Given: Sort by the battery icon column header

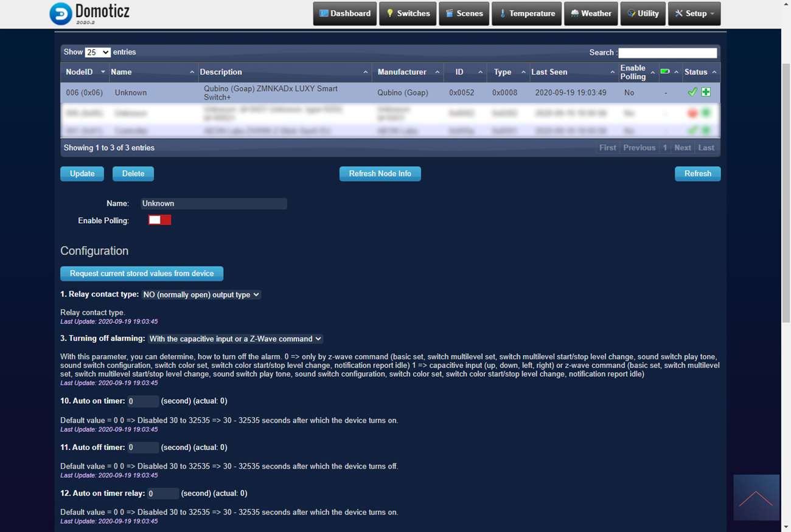Looking at the screenshot, I should point(671,72).
